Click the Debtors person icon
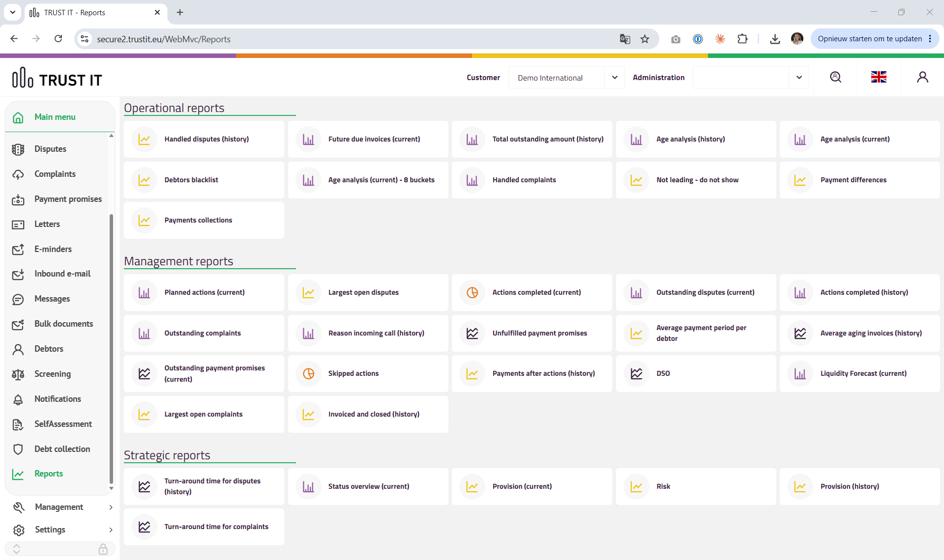Viewport: 944px width, 560px height. [18, 349]
